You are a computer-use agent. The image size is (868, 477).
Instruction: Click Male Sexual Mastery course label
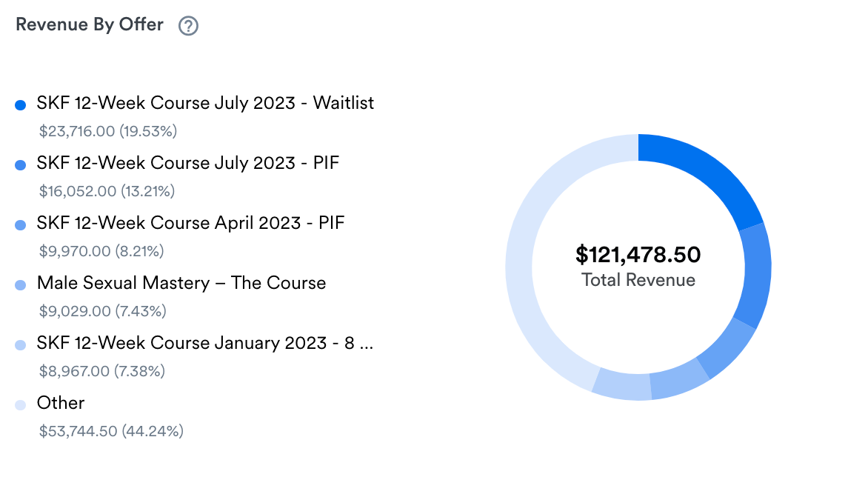181,283
